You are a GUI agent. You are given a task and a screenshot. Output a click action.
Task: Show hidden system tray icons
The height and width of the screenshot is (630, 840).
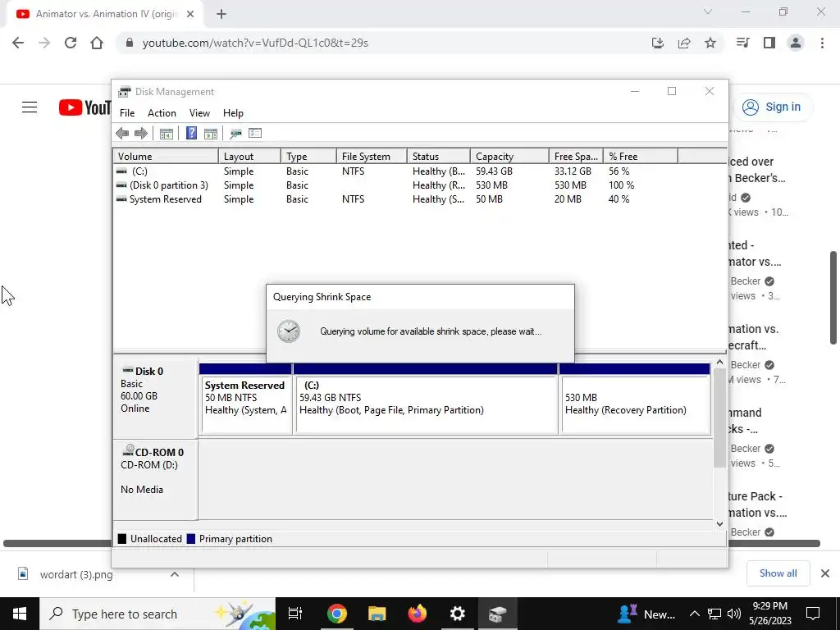click(694, 614)
